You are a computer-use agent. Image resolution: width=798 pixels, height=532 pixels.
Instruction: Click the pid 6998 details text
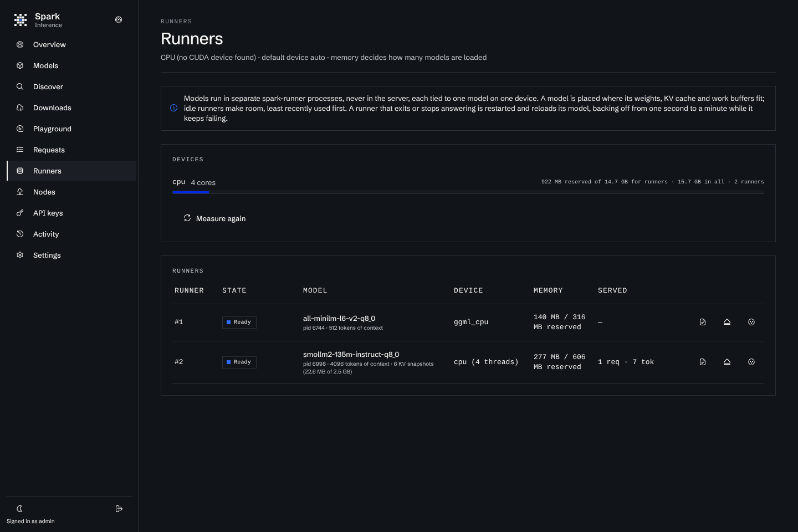[369, 368]
